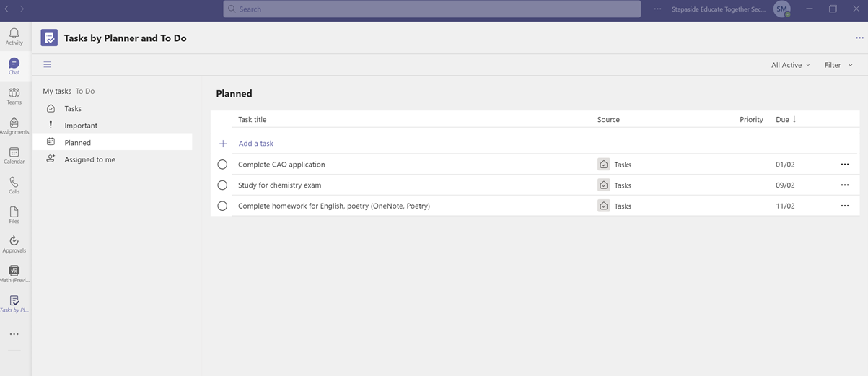Viewport: 868px width, 376px height.
Task: Open more options for chemistry exam task
Action: tap(845, 185)
